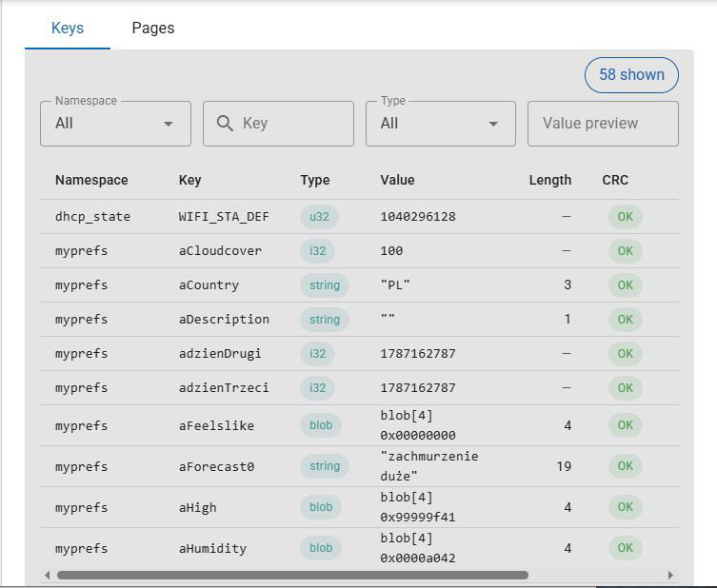Open the Type filter dropdown

point(441,124)
